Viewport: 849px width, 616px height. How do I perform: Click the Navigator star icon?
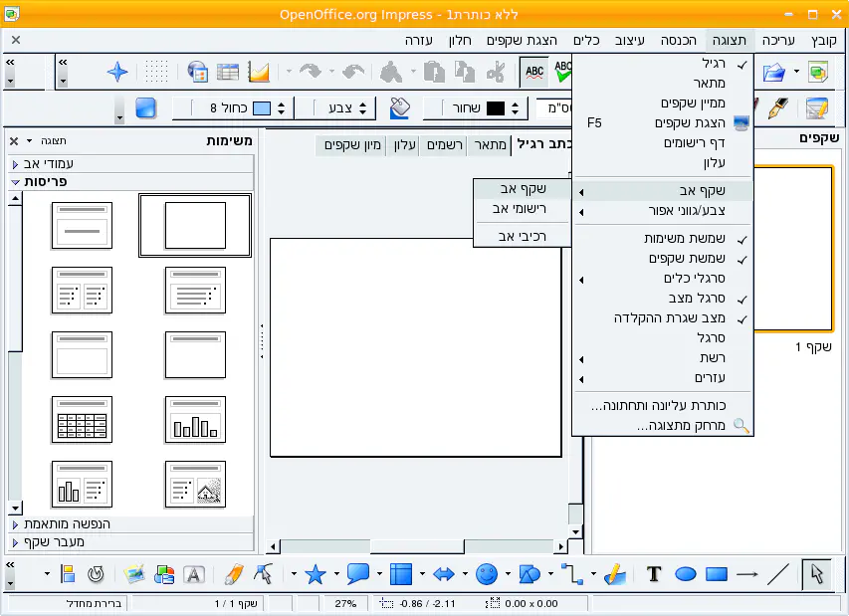[x=118, y=72]
